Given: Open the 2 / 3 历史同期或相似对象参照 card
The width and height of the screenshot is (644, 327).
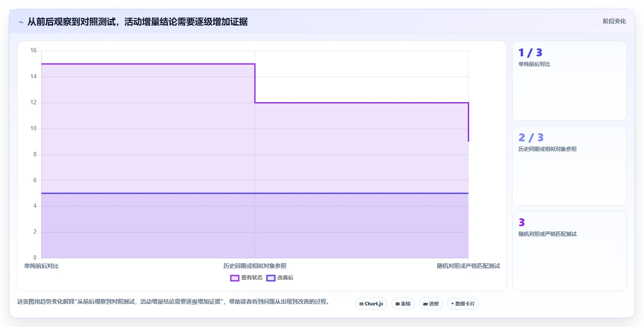Looking at the screenshot, I should point(569,165).
